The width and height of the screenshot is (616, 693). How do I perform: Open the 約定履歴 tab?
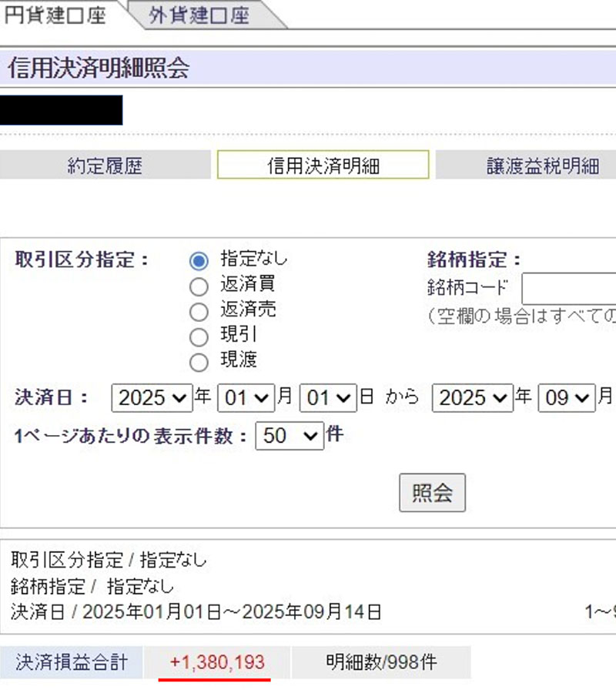coord(105,166)
